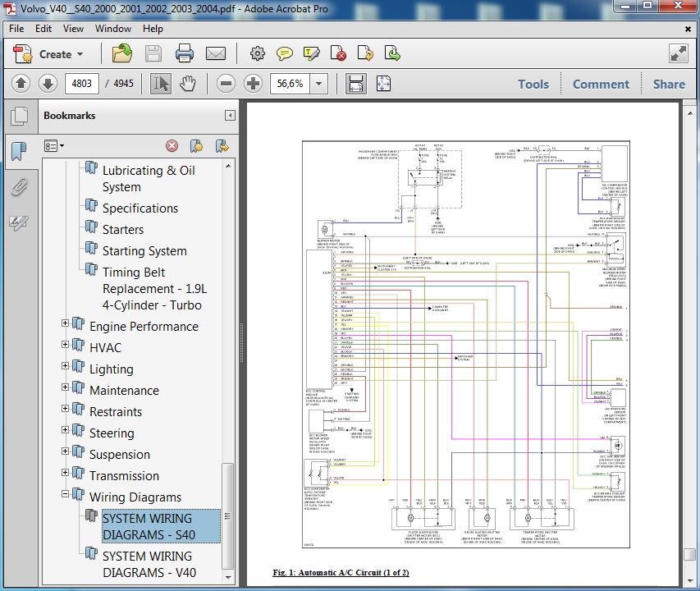
Task: Open the Starting System bookmark
Action: click(144, 251)
